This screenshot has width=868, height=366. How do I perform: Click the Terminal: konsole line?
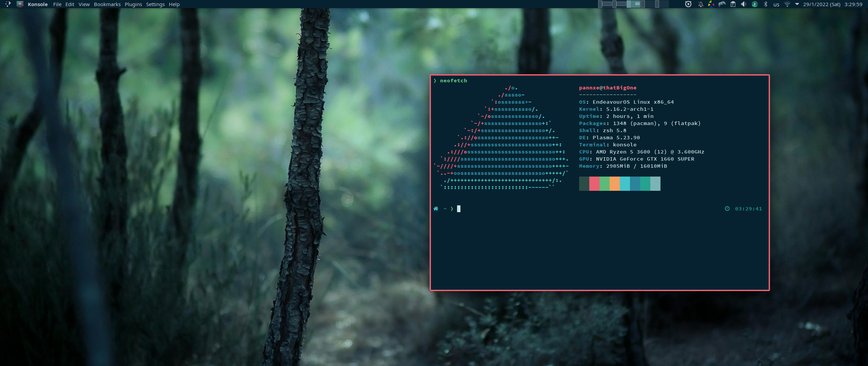tap(608, 145)
